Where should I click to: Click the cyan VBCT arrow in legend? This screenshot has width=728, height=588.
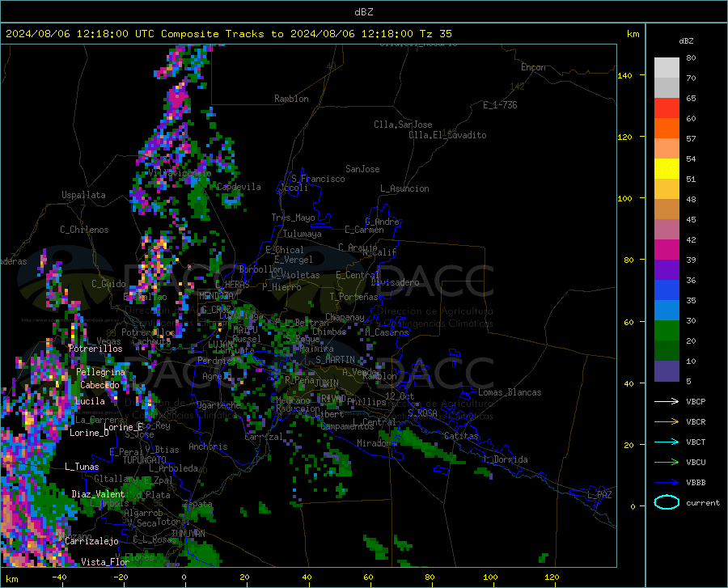667,442
